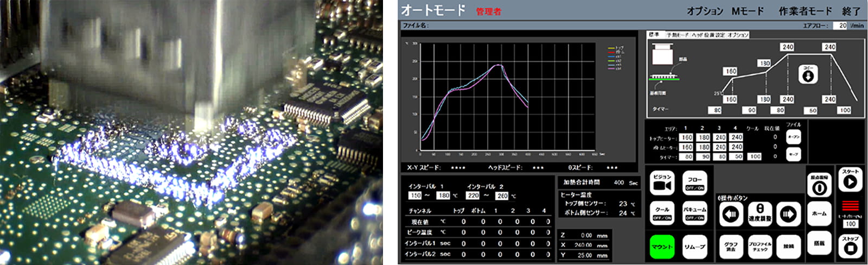Screen dimensions: 868x265
Task: Click the origin return 原点復帰 button
Action: [x=819, y=185]
